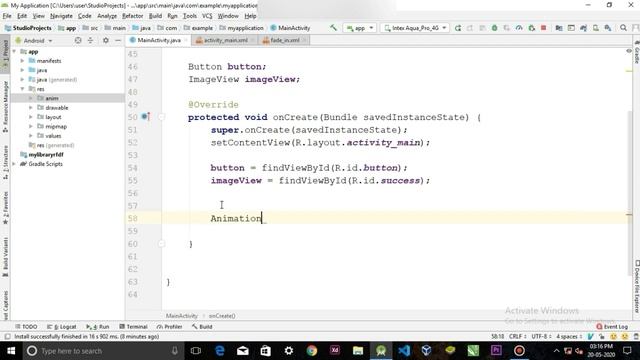Viewport: 640px width, 360px height.
Task: Click onCreate() in editor breadcrumb
Action: pos(222,316)
